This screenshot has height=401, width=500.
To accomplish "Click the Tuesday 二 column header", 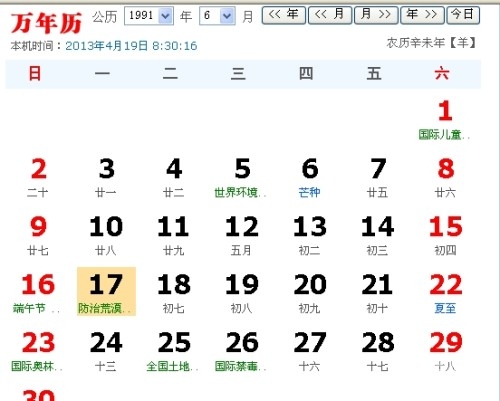I will point(170,73).
